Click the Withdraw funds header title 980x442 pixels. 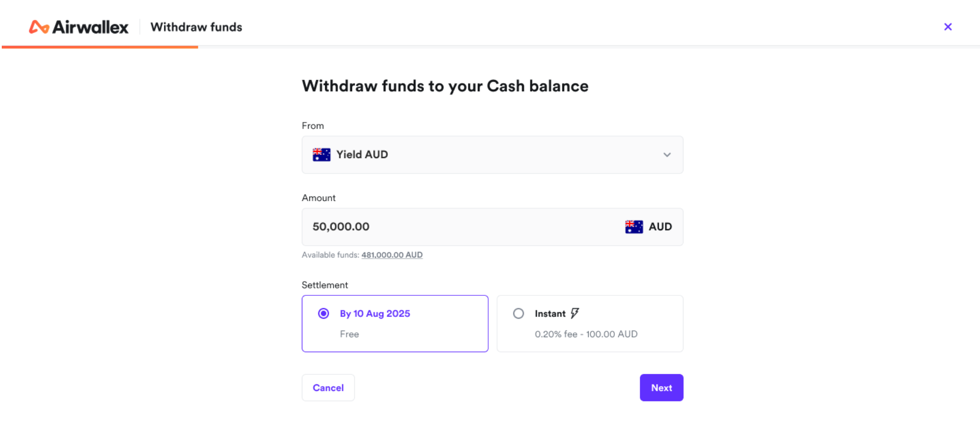click(196, 27)
